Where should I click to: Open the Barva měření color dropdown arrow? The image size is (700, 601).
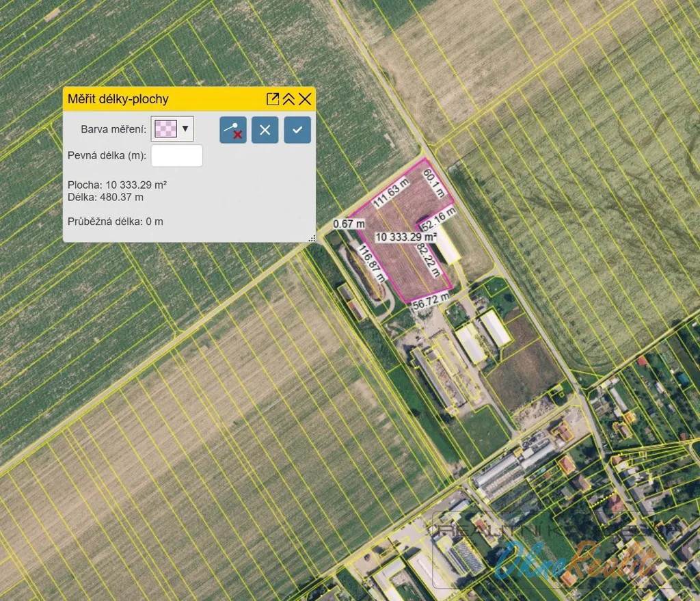coord(185,128)
